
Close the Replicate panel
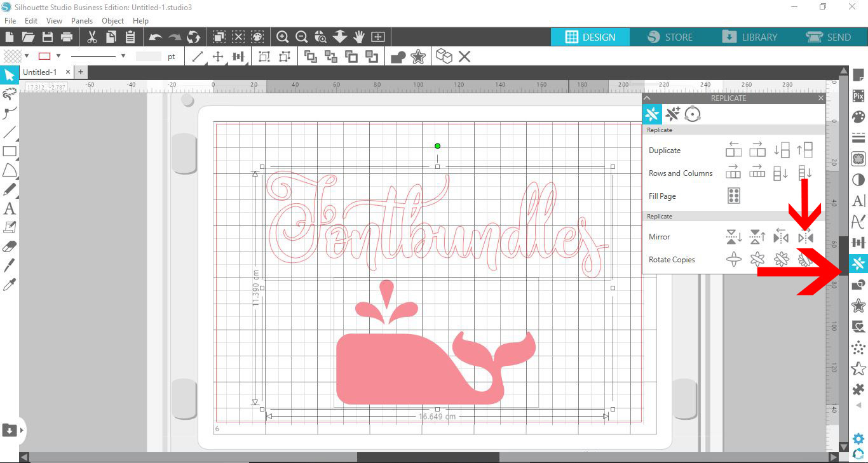[820, 98]
